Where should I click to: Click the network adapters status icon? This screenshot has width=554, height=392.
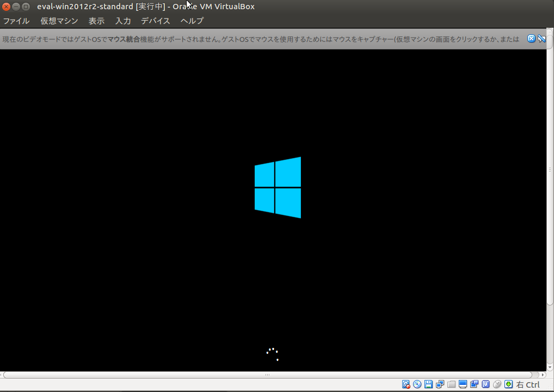[x=440, y=384]
